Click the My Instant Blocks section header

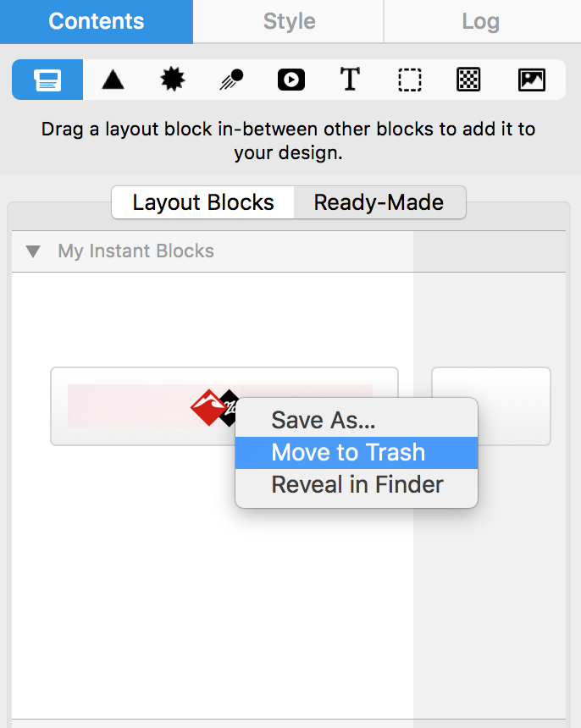click(x=136, y=251)
